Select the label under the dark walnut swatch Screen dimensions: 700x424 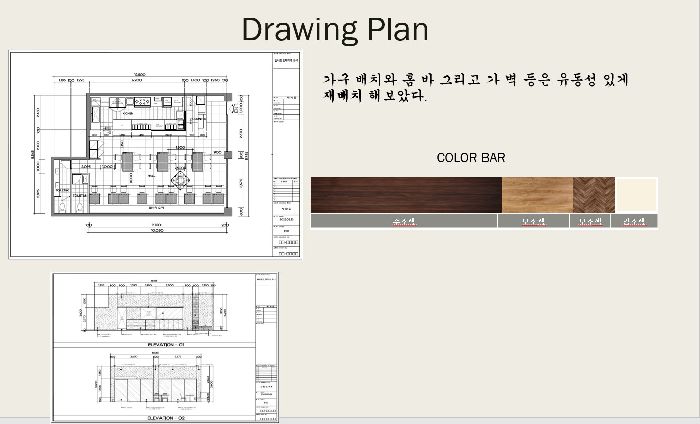pyautogui.click(x=404, y=221)
